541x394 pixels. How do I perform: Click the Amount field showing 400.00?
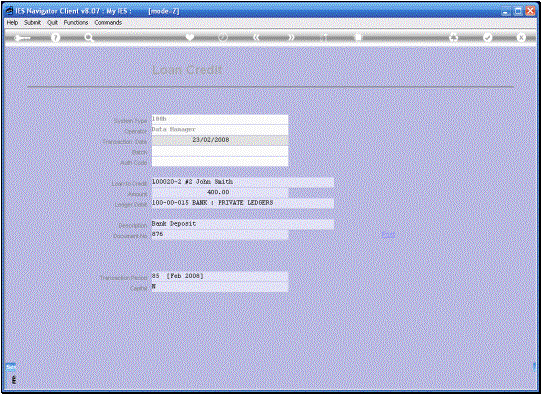220,193
